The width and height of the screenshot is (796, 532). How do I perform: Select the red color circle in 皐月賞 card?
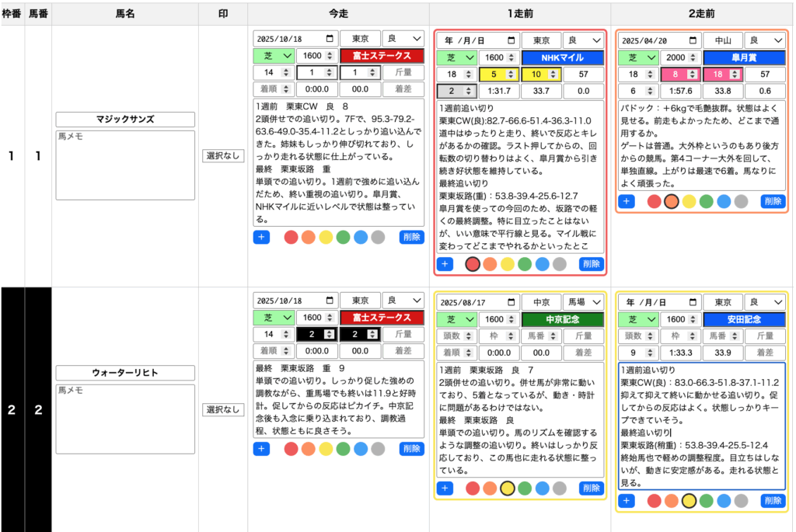click(x=655, y=201)
